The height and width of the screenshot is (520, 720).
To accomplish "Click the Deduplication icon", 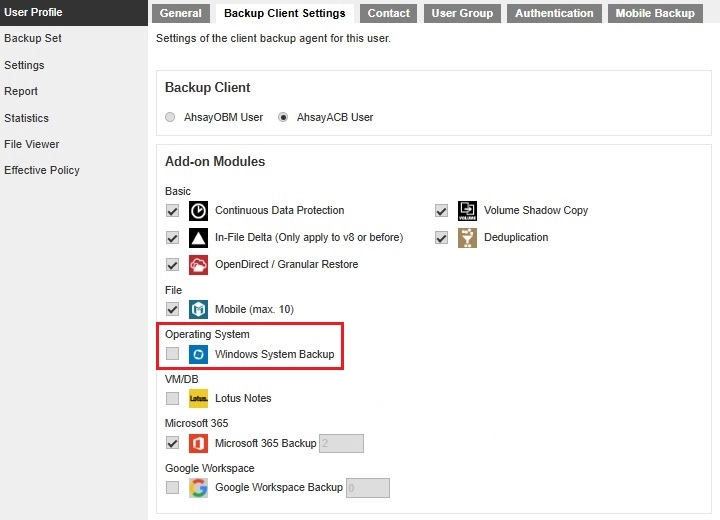I will [x=467, y=238].
